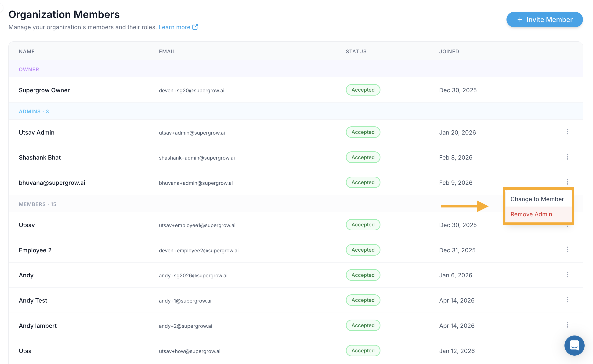
Task: Click the OWNER section label
Action: [x=29, y=69]
